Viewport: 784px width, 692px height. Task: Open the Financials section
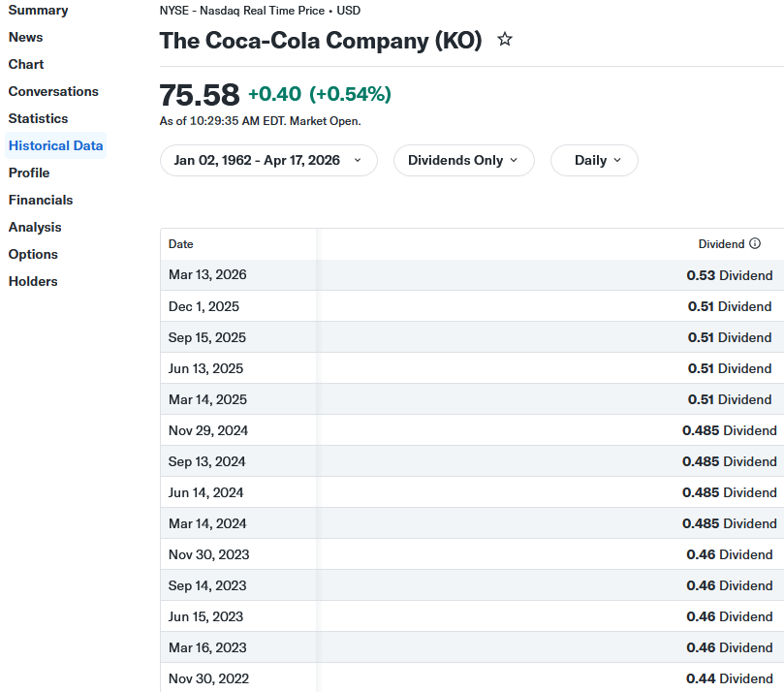(x=41, y=200)
